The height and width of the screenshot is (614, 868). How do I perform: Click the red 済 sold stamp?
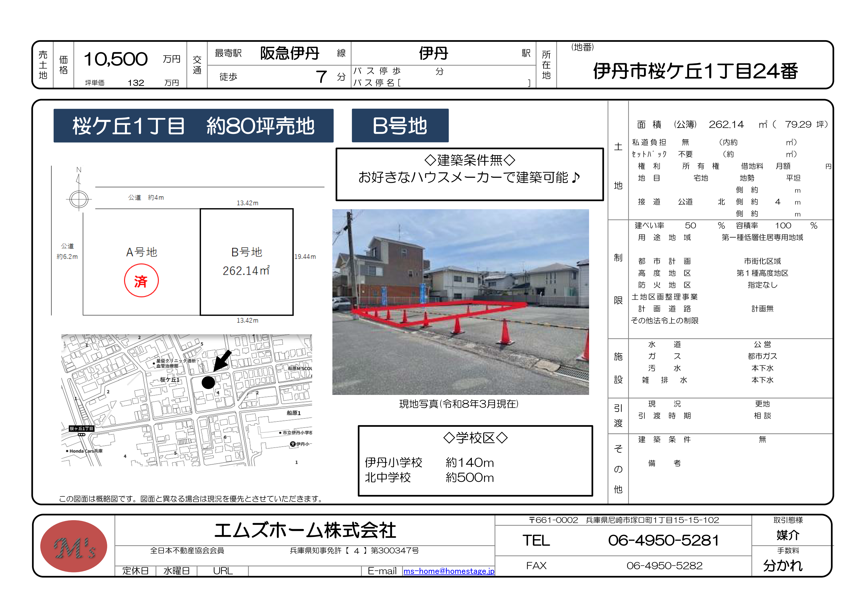(141, 281)
